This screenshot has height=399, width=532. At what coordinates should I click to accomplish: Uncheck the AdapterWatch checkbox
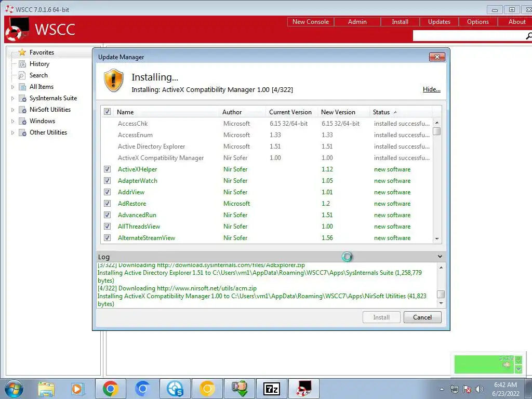tap(107, 180)
